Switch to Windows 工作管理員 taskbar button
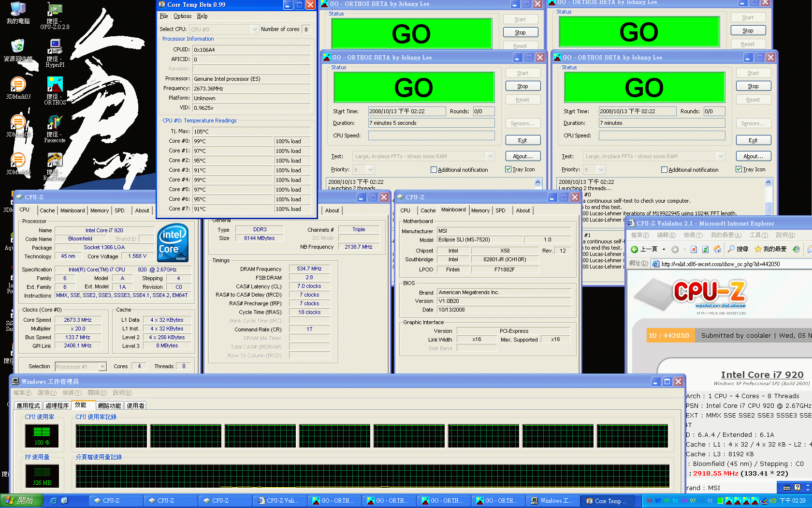Viewport: 812px width, 508px height. [553, 501]
